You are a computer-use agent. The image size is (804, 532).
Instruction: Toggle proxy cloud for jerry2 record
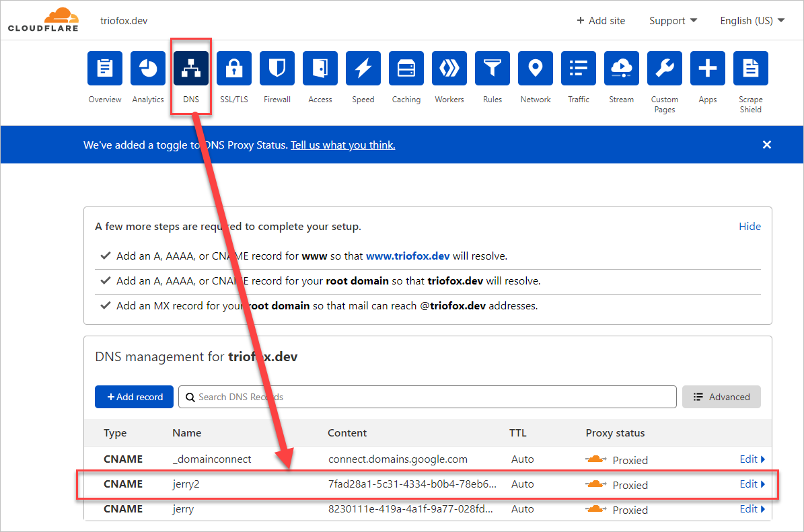[x=596, y=484]
